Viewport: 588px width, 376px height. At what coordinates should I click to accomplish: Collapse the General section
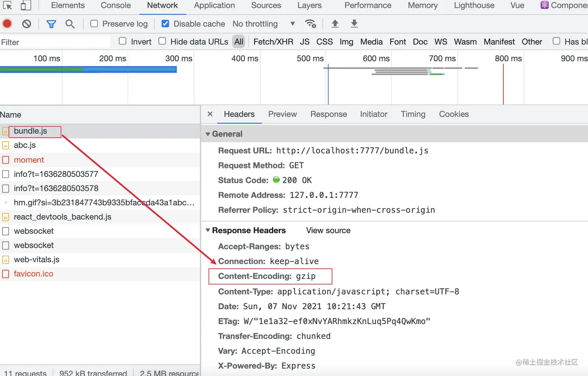coord(208,134)
